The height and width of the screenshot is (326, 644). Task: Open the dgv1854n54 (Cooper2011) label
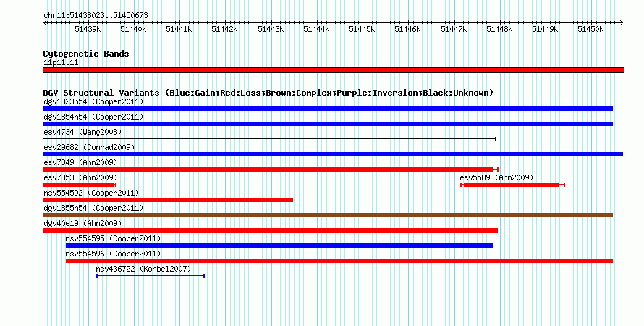[93, 117]
